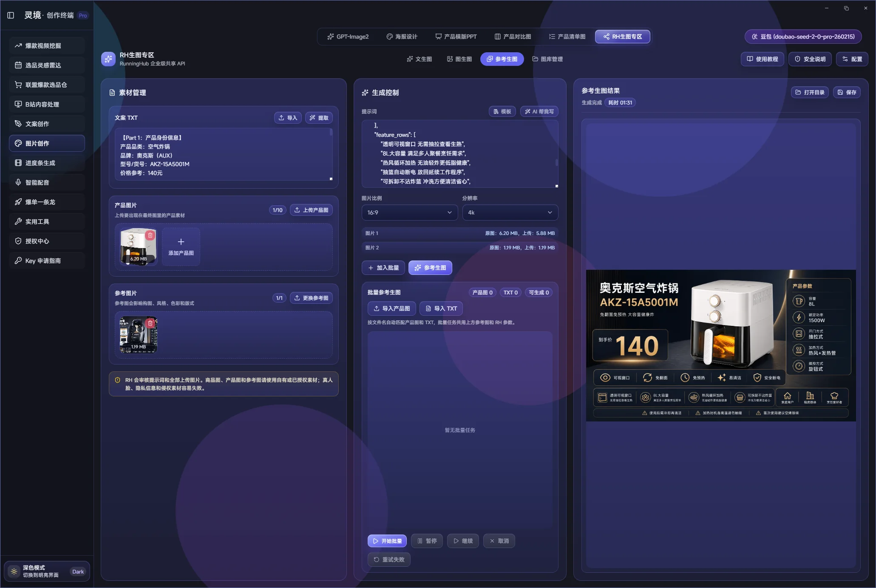The height and width of the screenshot is (588, 876).
Task: Collapse the sidebar with the panel icon
Action: pyautogui.click(x=11, y=15)
